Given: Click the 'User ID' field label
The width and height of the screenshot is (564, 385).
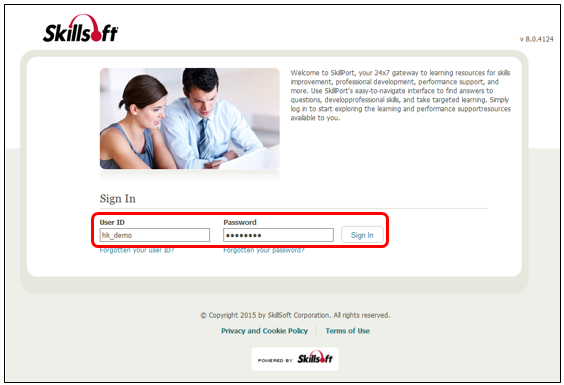Looking at the screenshot, I should pyautogui.click(x=112, y=222).
